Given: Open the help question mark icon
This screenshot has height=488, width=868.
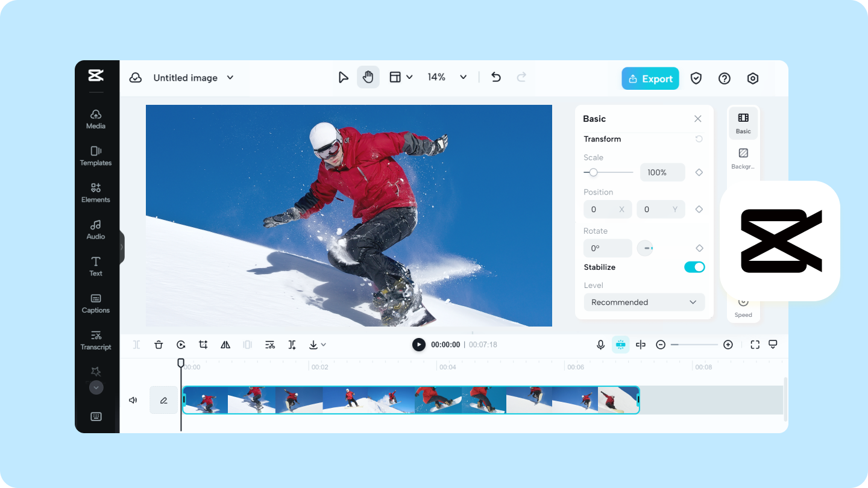Looking at the screenshot, I should (725, 78).
